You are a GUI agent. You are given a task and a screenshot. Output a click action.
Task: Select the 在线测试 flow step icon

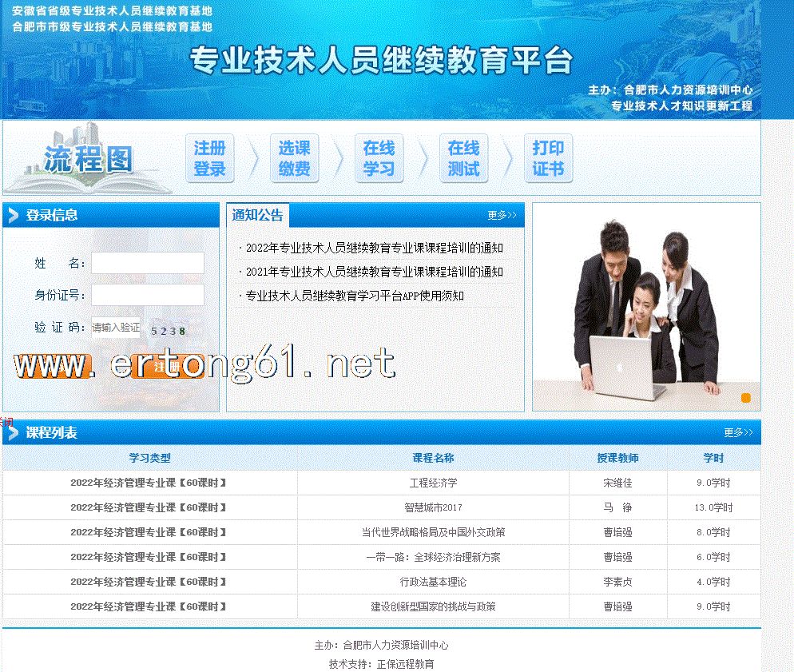pyautogui.click(x=463, y=158)
